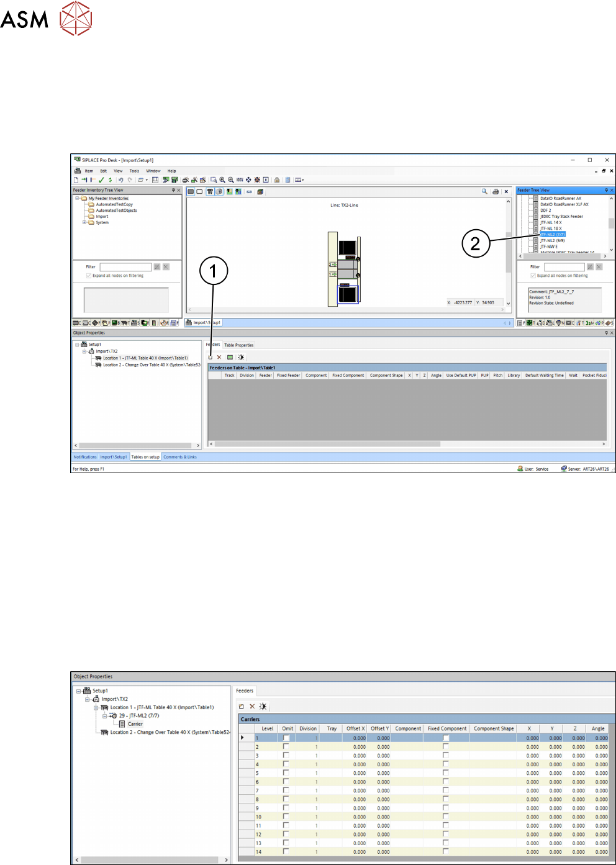Click the Undo arrow in the toolbar

click(x=120, y=180)
